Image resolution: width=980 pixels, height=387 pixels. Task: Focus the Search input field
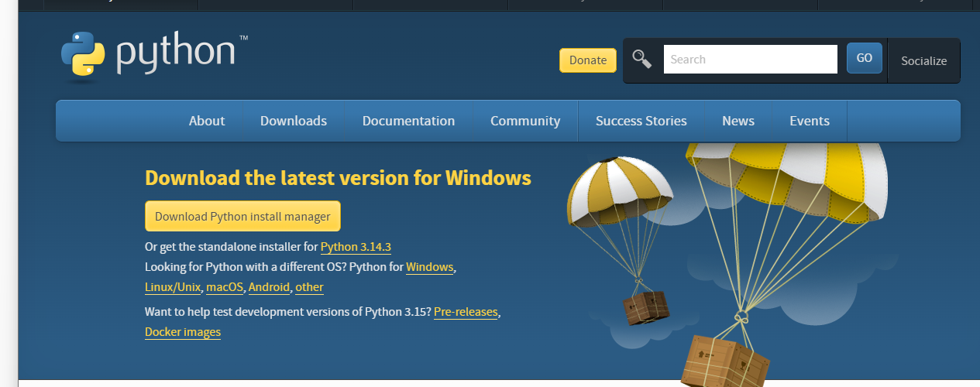click(x=751, y=59)
